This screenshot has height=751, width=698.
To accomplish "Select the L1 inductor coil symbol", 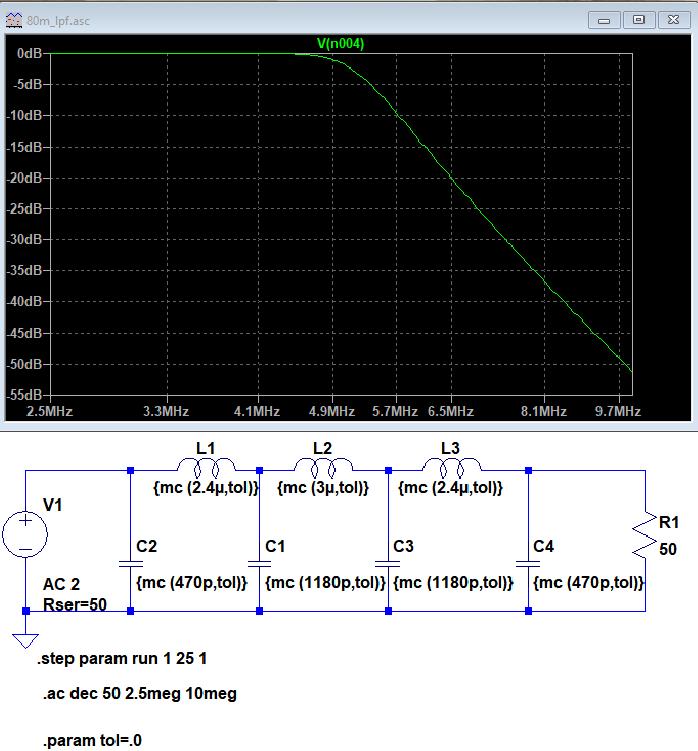I will coord(205,467).
